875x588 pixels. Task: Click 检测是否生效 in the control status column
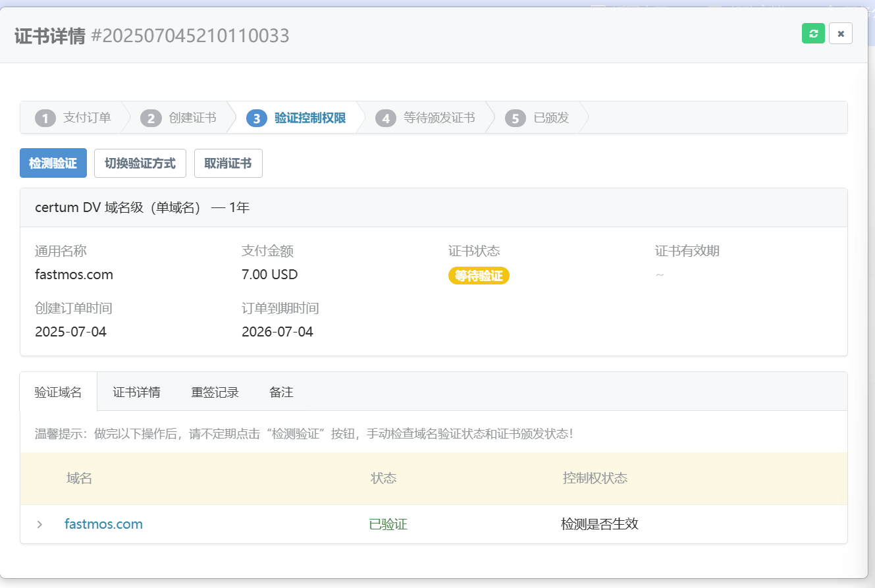click(599, 524)
